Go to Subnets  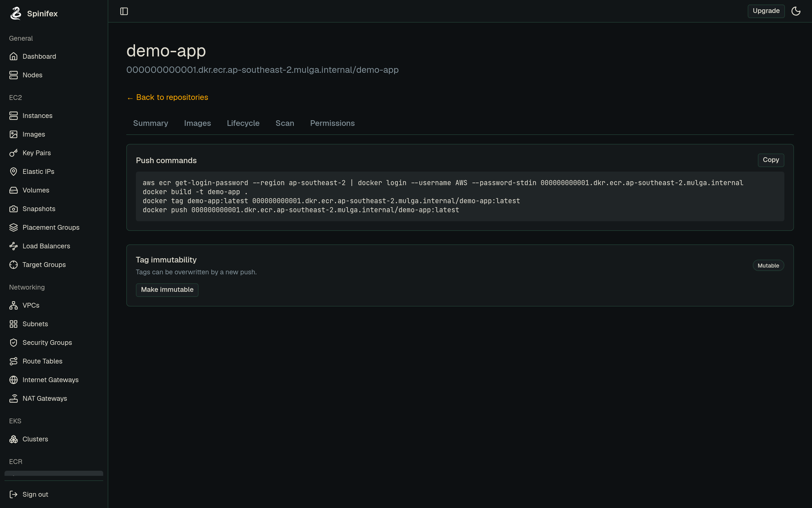54,324
